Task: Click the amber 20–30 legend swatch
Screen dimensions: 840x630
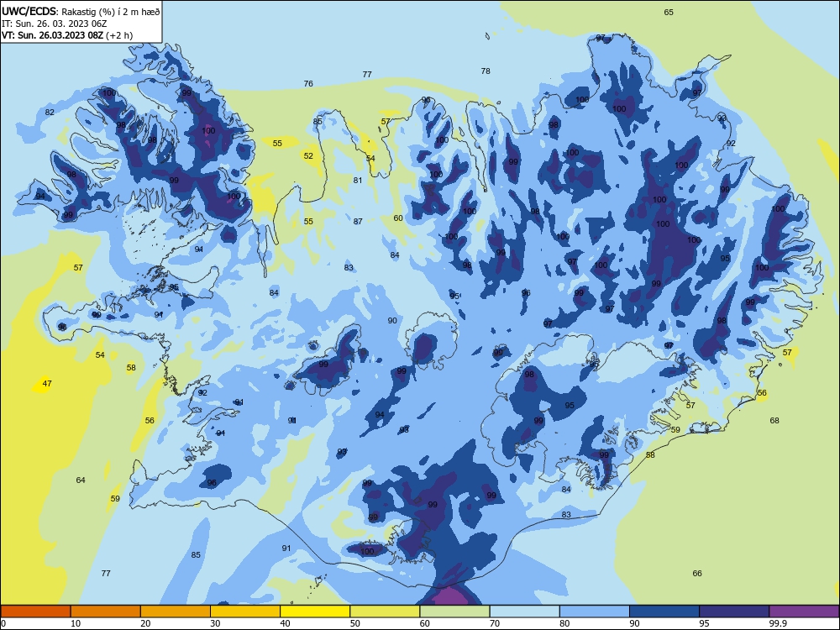Action: click(x=176, y=612)
